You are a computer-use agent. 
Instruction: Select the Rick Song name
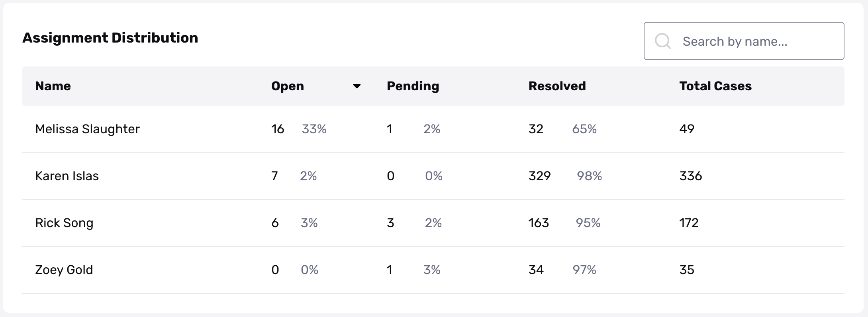64,223
